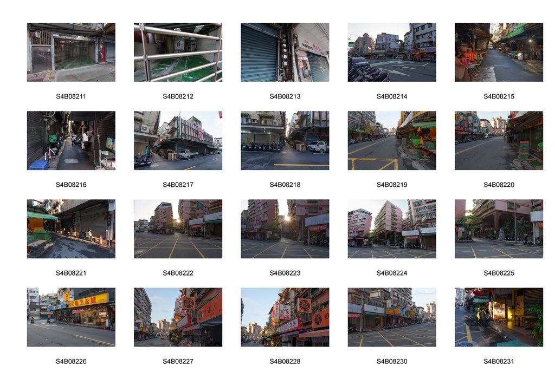The height and width of the screenshot is (392, 555).
Task: Select the S4B08216 narrow alley thumbnail
Action: pyautogui.click(x=71, y=141)
